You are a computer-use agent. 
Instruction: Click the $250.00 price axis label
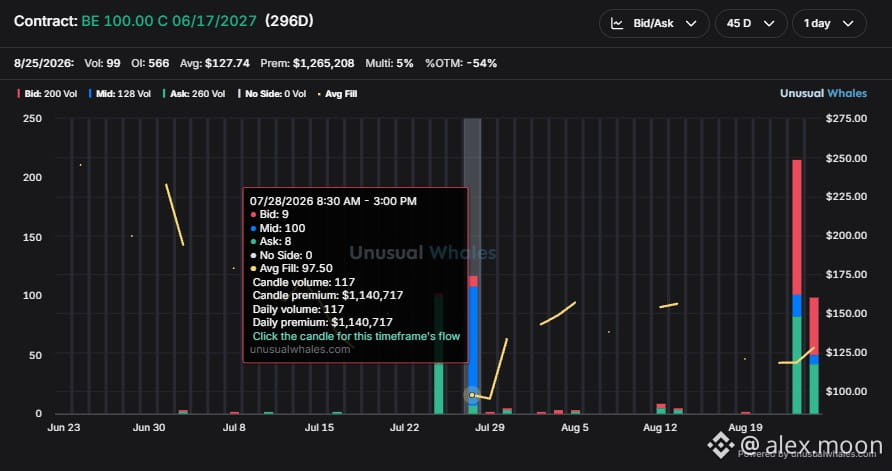point(846,158)
